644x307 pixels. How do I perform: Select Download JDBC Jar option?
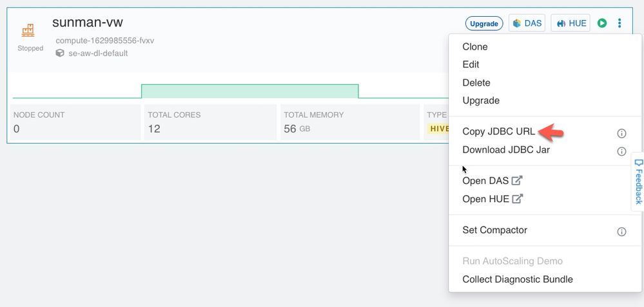[506, 149]
